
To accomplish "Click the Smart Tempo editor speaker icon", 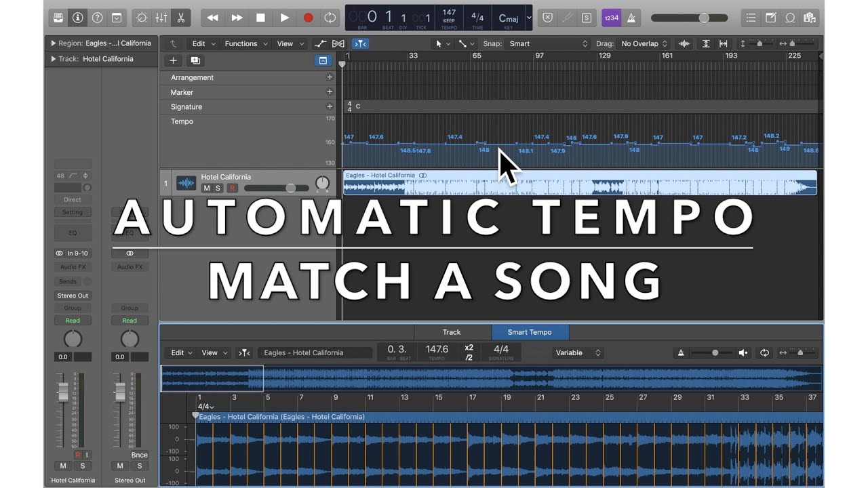I will tap(743, 352).
